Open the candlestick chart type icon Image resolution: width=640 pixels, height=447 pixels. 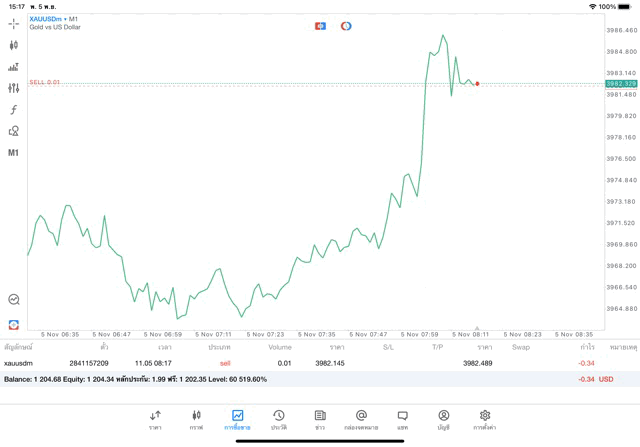click(x=13, y=45)
